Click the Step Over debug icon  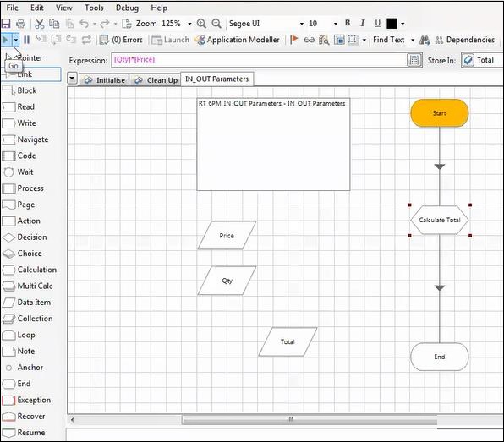point(56,40)
